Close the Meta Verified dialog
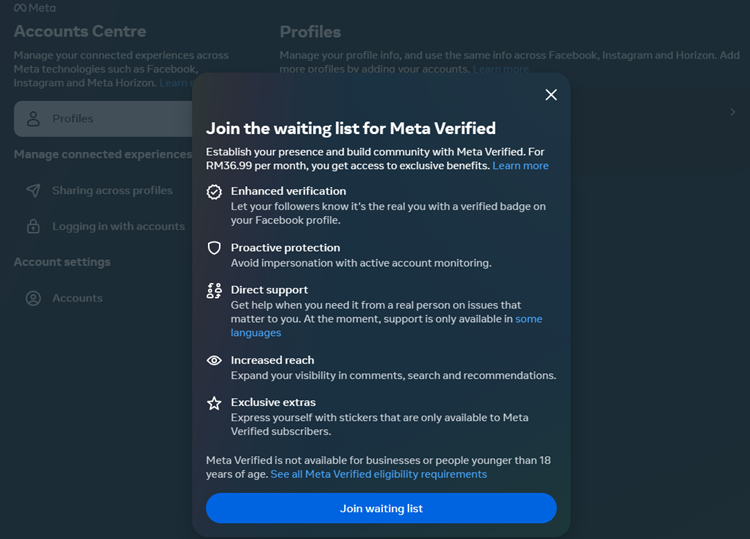 point(551,95)
